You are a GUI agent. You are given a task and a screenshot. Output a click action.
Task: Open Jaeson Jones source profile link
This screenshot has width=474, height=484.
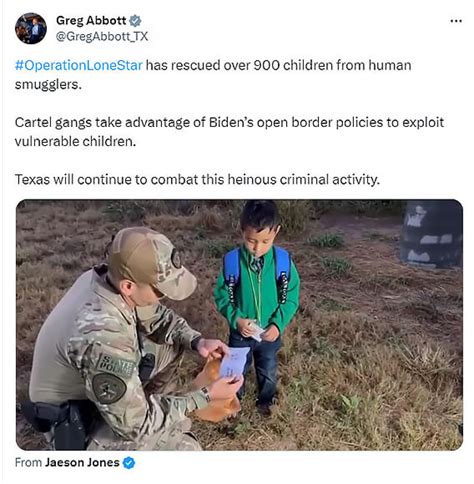point(82,462)
